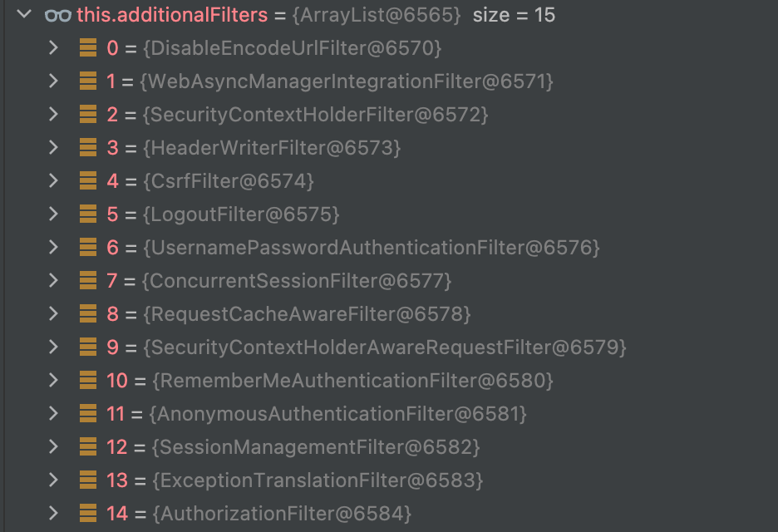Click the element icon beside LogoutFilter entry

coord(88,214)
